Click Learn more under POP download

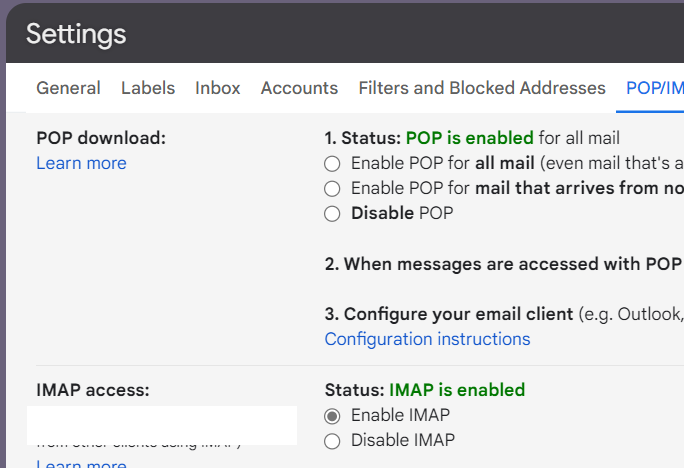(x=81, y=163)
